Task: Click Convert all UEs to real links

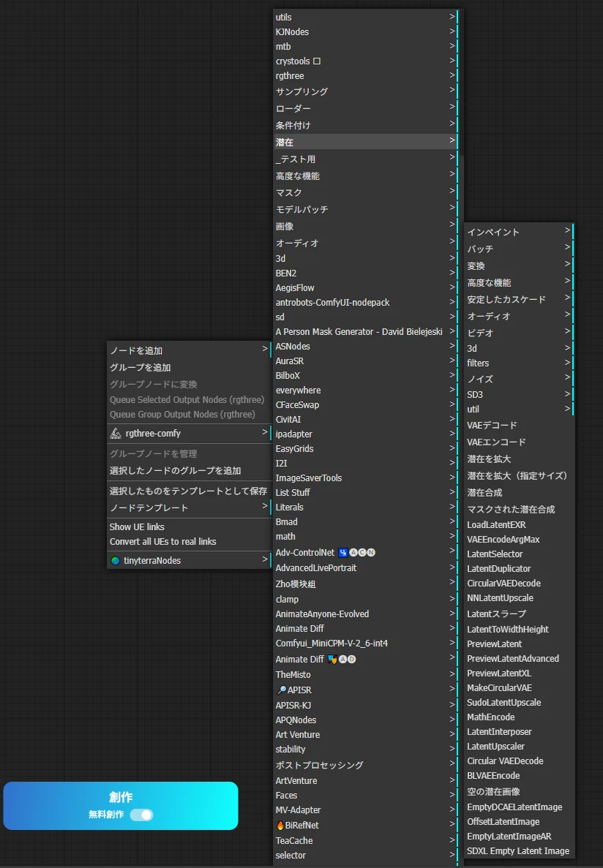Action: (163, 542)
